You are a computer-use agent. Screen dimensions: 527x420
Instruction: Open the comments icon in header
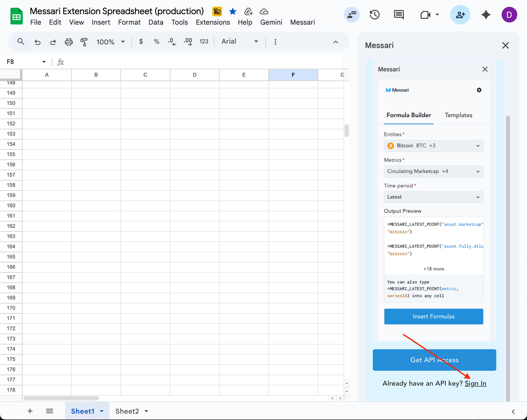tap(399, 15)
